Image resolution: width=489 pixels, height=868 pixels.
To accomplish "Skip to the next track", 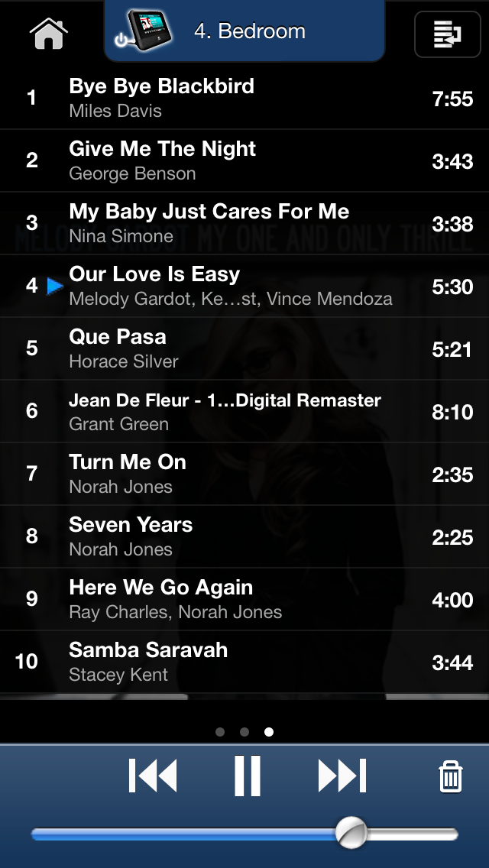I will (342, 776).
